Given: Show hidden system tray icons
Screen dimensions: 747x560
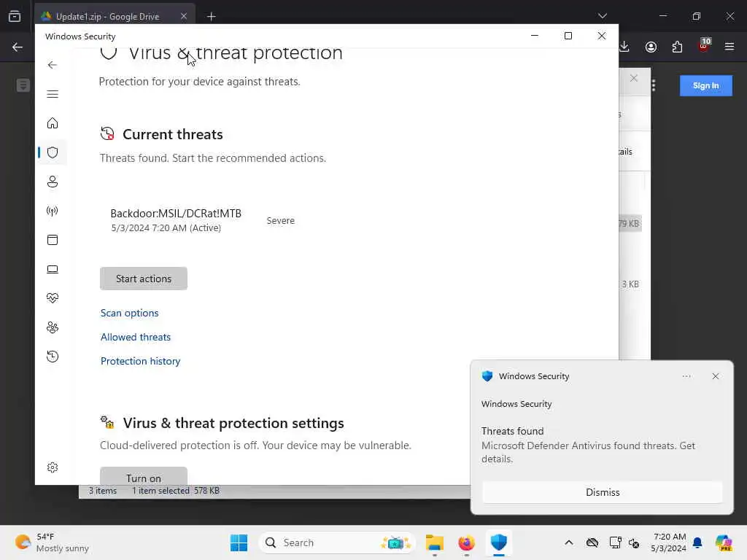Looking at the screenshot, I should 569,542.
